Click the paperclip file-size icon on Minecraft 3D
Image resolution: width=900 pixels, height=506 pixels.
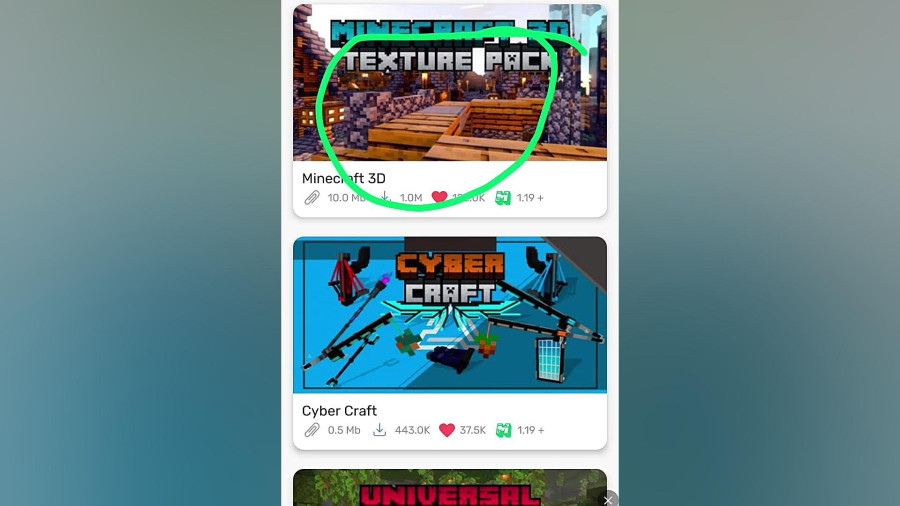point(312,198)
